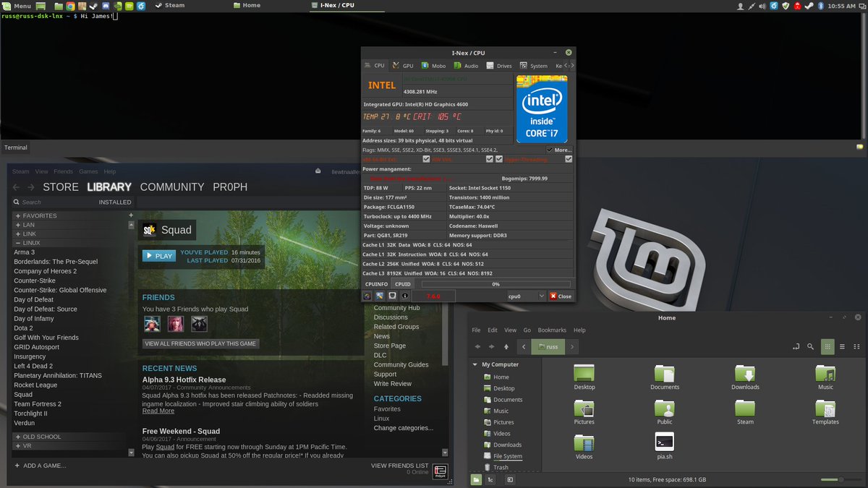This screenshot has height=488, width=868.
Task: Open the CPUID tab in I-Nex
Action: point(403,284)
